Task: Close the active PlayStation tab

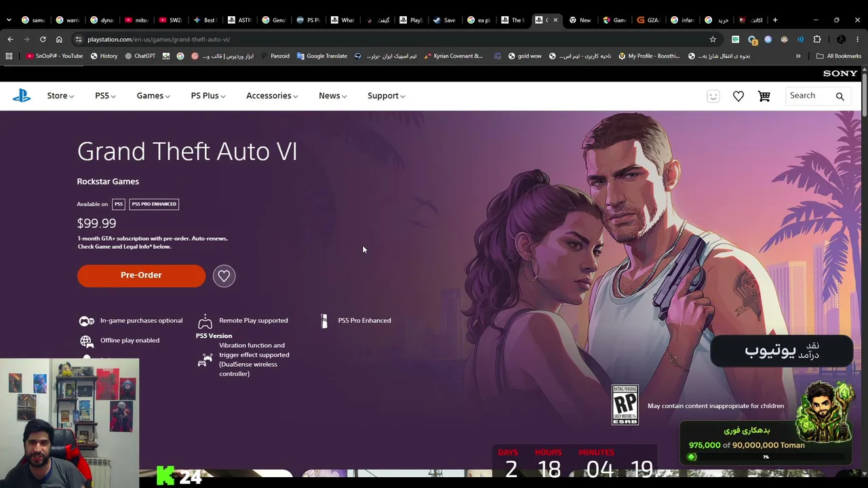Action: coord(555,20)
